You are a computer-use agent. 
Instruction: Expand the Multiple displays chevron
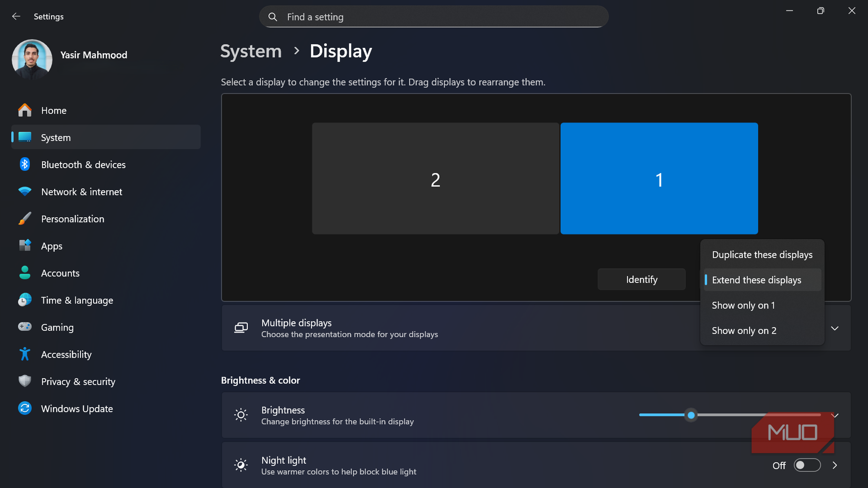point(834,328)
